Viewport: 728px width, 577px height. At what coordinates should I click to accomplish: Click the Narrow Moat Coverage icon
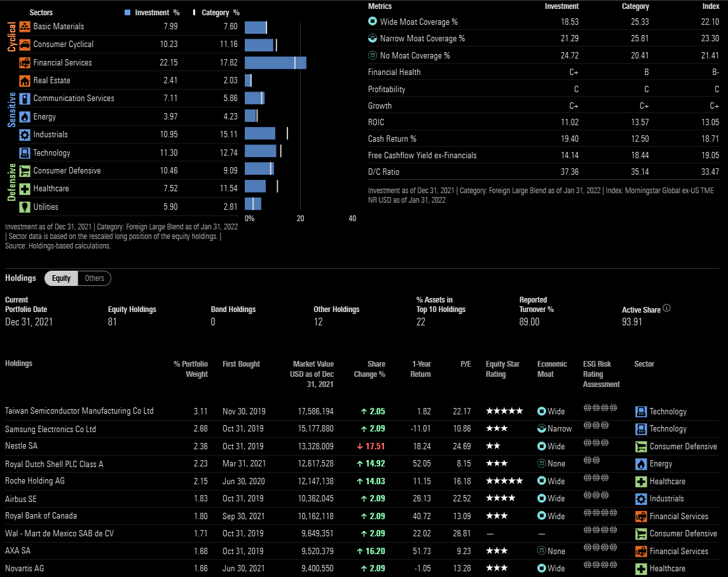tap(373, 38)
